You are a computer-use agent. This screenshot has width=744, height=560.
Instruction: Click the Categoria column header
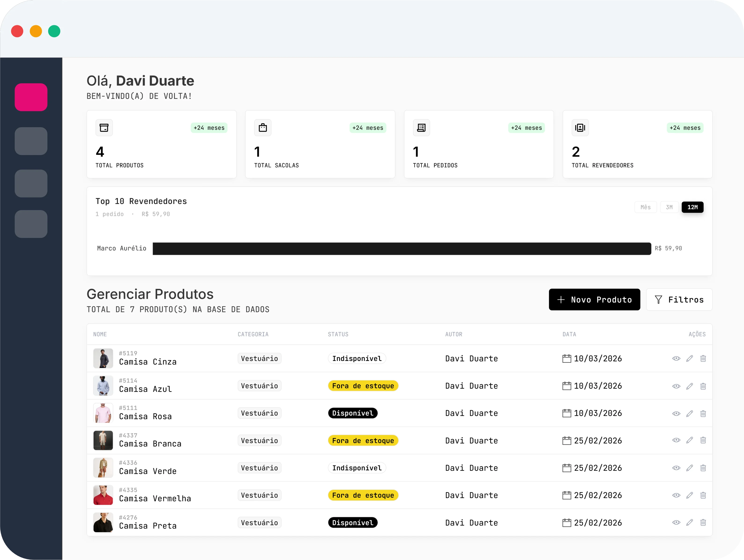coord(253,334)
